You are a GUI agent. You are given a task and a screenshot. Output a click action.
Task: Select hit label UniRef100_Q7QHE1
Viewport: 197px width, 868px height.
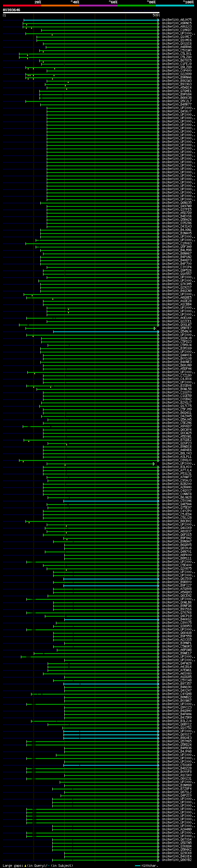coord(177,91)
